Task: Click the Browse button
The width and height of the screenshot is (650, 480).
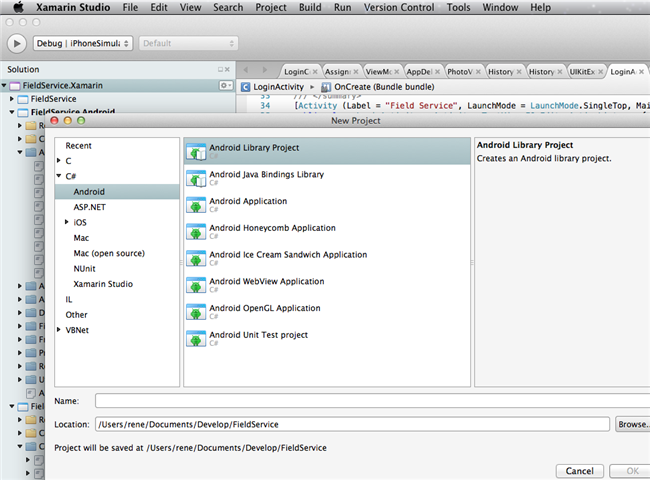Action: coord(633,424)
